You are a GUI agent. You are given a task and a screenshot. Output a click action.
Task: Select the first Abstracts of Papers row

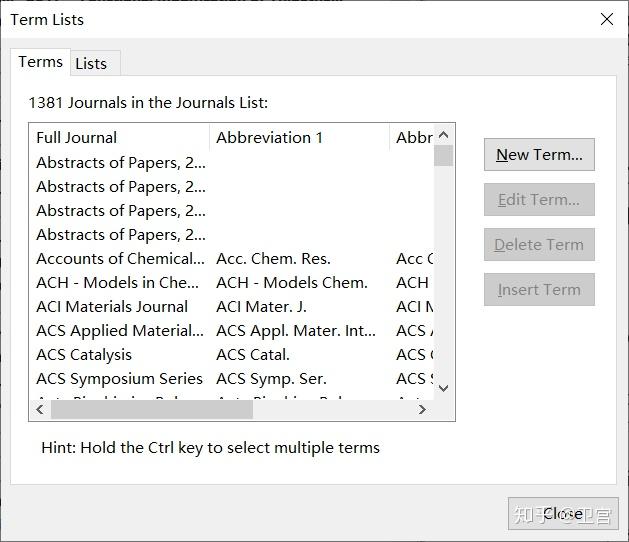click(x=120, y=162)
